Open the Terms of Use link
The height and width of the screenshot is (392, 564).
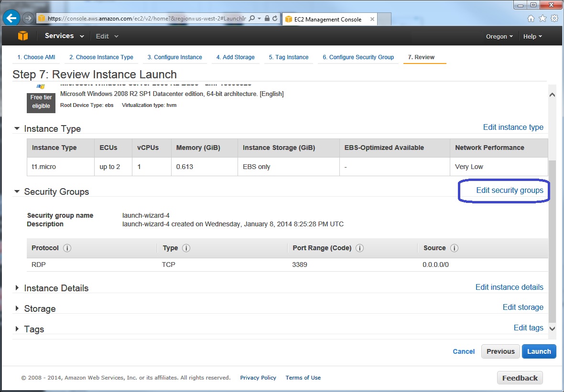tap(303, 378)
